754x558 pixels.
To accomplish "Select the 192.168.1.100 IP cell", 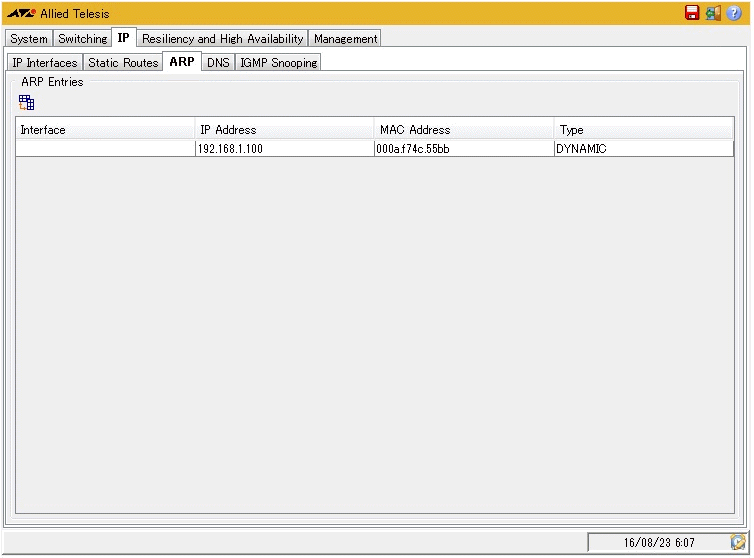I will click(285, 149).
